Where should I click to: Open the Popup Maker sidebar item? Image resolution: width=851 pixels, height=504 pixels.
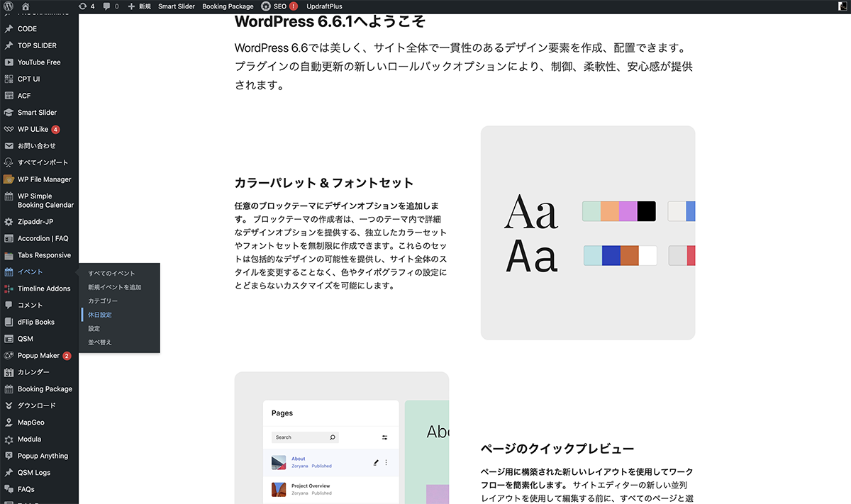coord(38,356)
